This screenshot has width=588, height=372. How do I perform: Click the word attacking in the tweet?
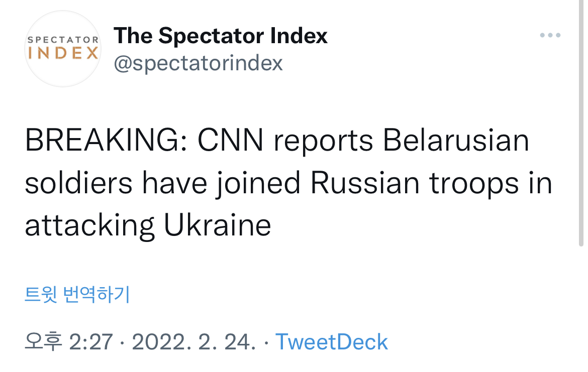tap(89, 226)
